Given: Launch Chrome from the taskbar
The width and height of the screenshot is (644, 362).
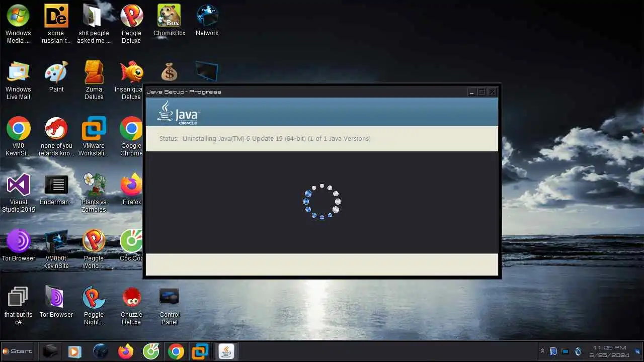Looking at the screenshot, I should click(x=176, y=351).
